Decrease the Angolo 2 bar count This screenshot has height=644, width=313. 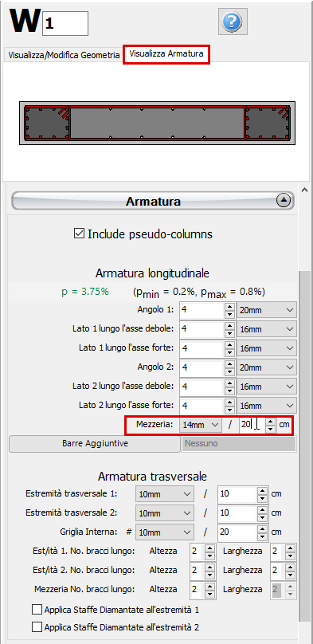pos(229,371)
